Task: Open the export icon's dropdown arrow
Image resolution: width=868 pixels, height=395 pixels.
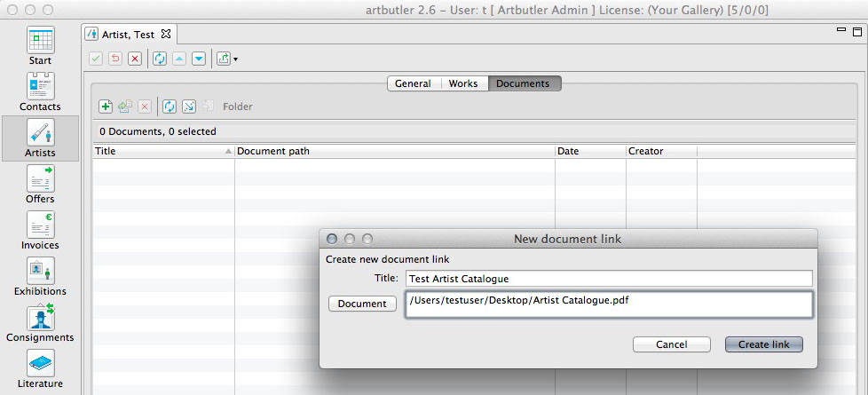Action: pos(235,59)
